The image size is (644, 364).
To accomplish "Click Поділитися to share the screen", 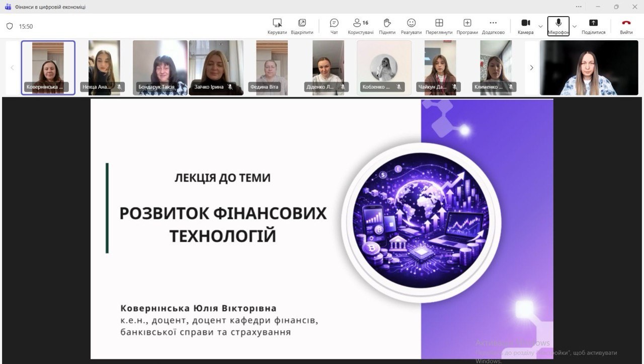I will click(x=593, y=26).
